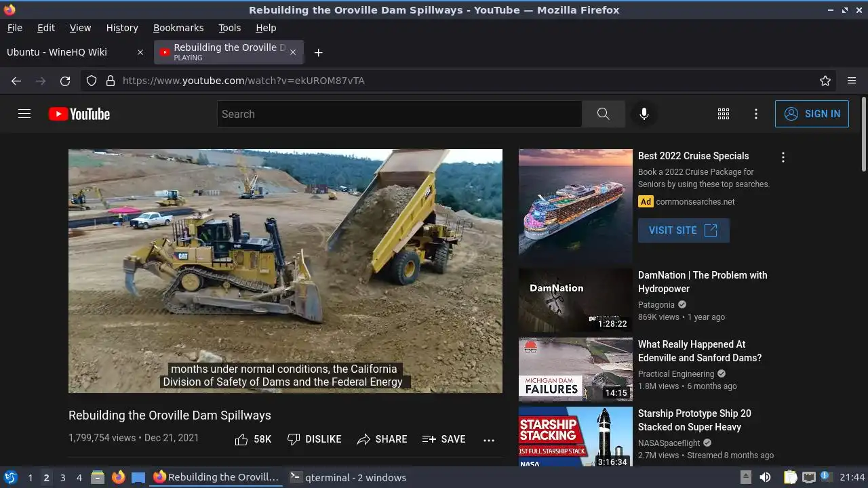Go to the YouTube home logo

click(x=79, y=114)
